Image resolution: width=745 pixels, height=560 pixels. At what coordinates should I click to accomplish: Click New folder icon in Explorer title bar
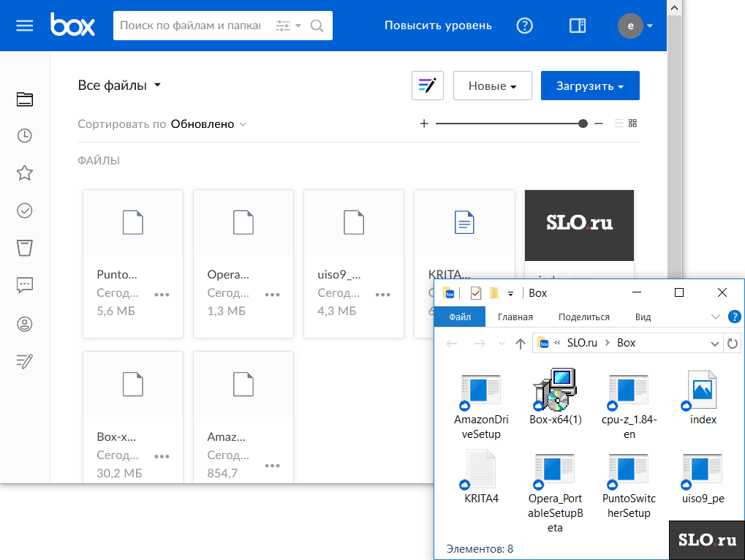coord(493,293)
